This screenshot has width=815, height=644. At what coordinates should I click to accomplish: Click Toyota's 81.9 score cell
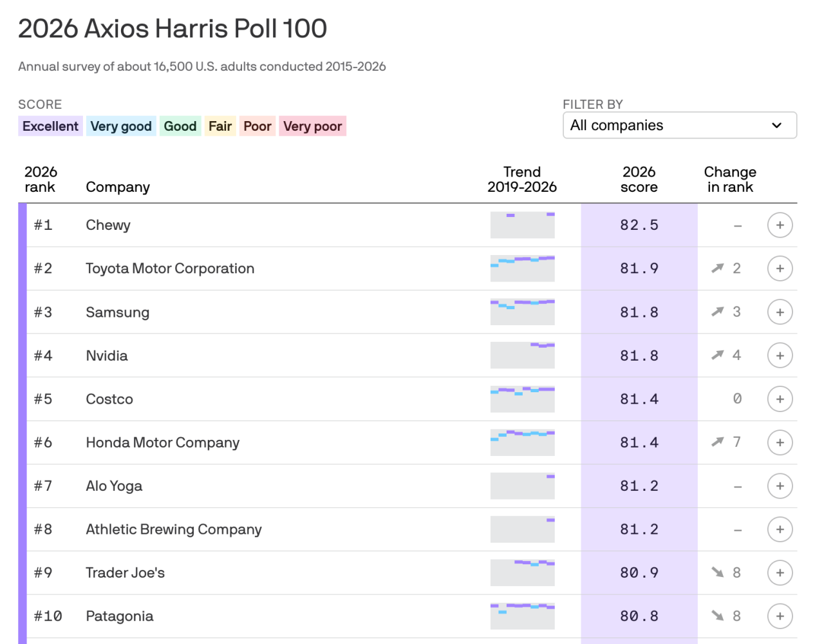click(639, 269)
